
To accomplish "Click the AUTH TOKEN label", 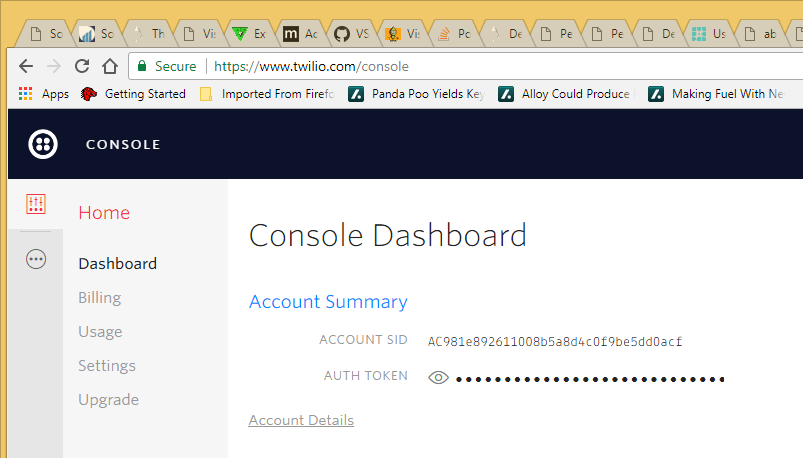I will pyautogui.click(x=366, y=376).
